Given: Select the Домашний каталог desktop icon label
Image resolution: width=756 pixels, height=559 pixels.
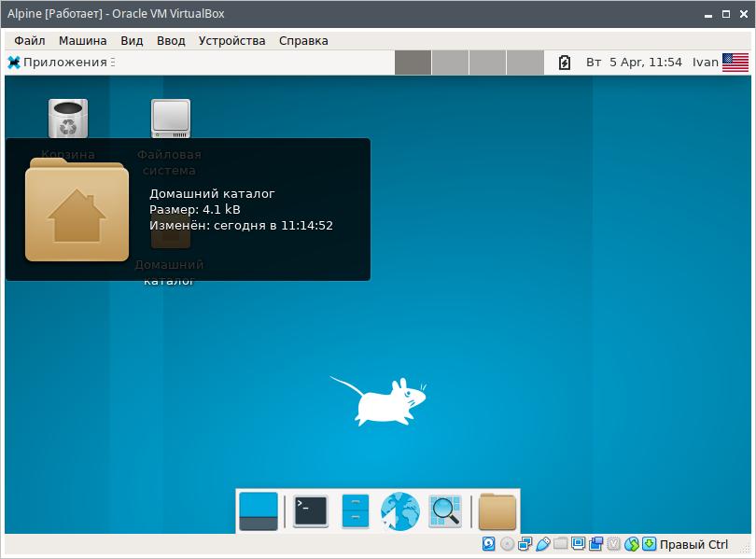Looking at the screenshot, I should [x=169, y=273].
